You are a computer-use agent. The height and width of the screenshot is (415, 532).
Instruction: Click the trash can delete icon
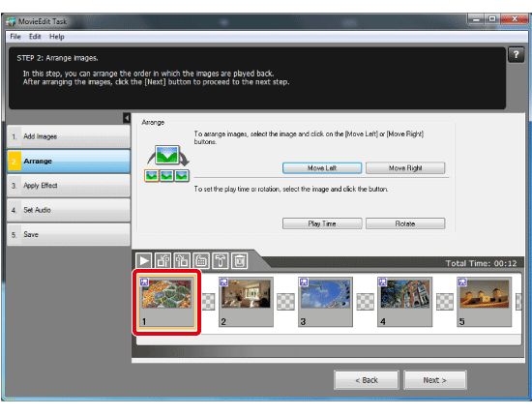click(x=239, y=260)
